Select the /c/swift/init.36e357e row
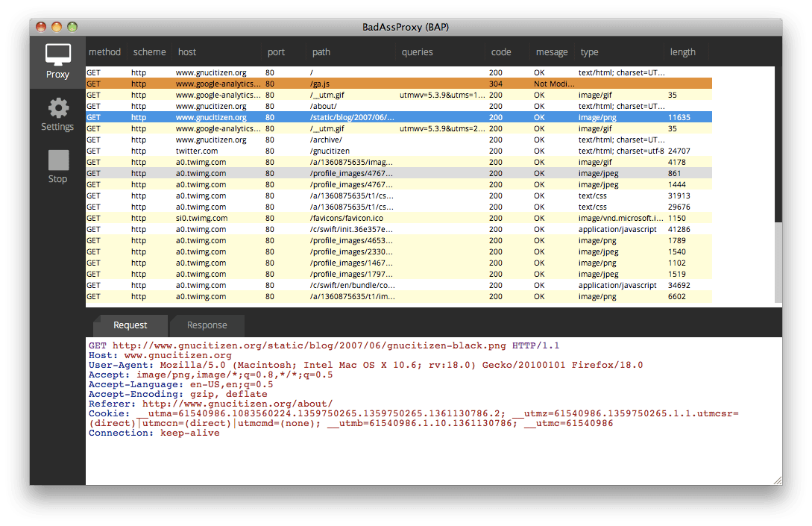The image size is (812, 526). click(x=399, y=230)
